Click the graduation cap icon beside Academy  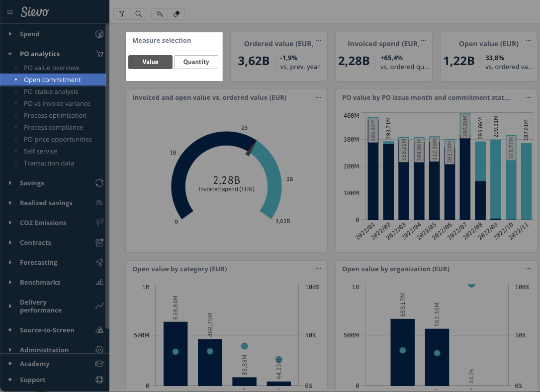coord(99,364)
